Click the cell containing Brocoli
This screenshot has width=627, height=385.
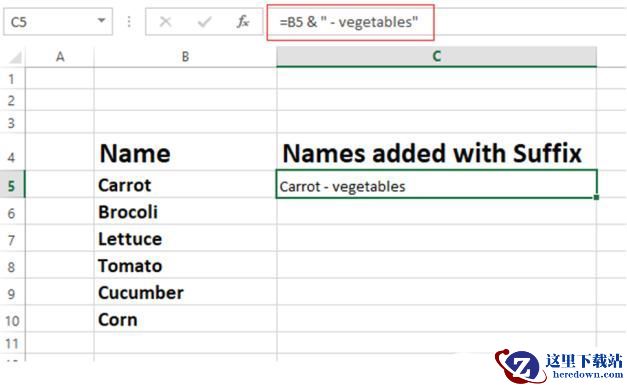pos(185,211)
